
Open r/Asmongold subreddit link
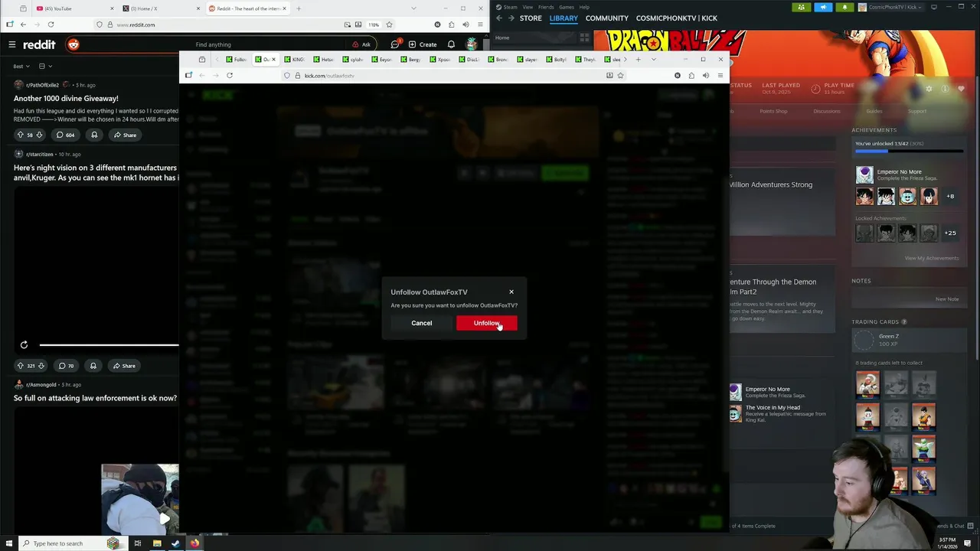[41, 385]
